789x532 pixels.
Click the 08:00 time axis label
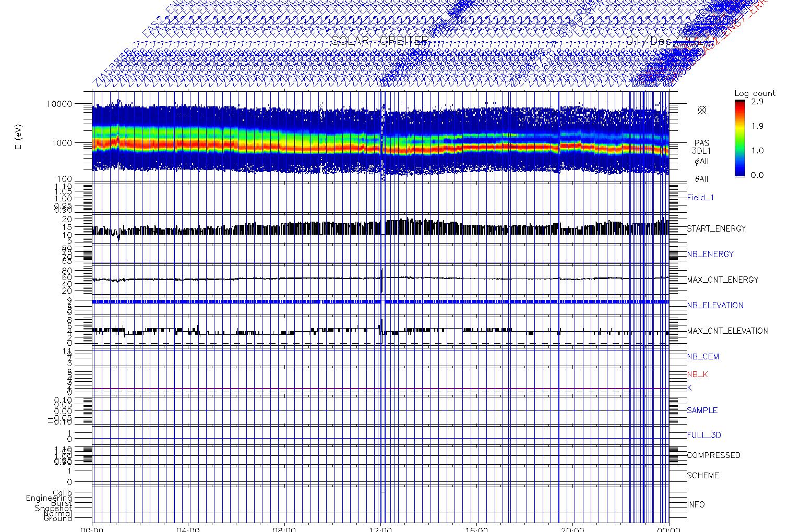tap(284, 529)
